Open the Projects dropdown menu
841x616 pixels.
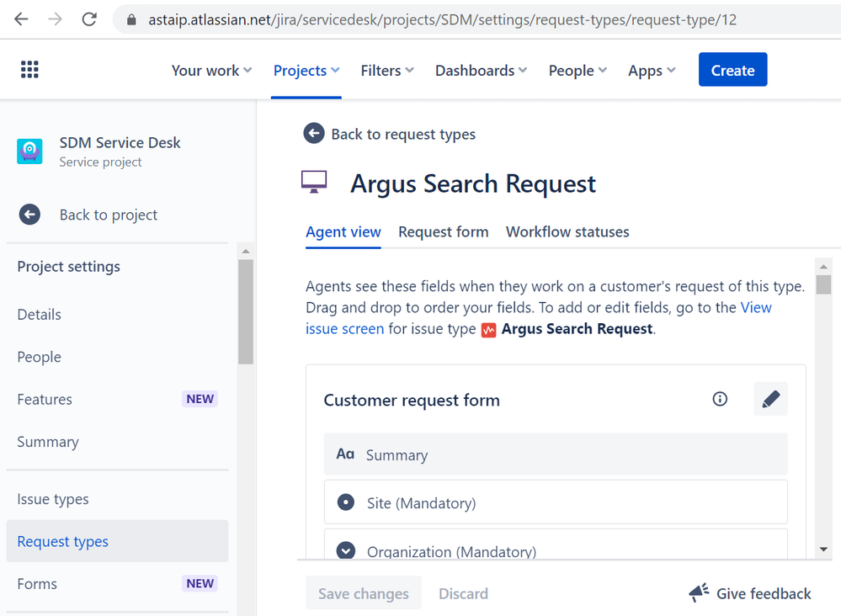click(x=306, y=70)
